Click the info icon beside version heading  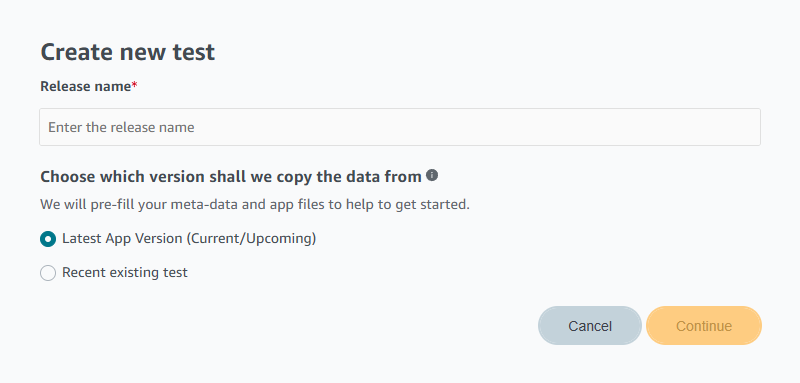[x=432, y=175]
